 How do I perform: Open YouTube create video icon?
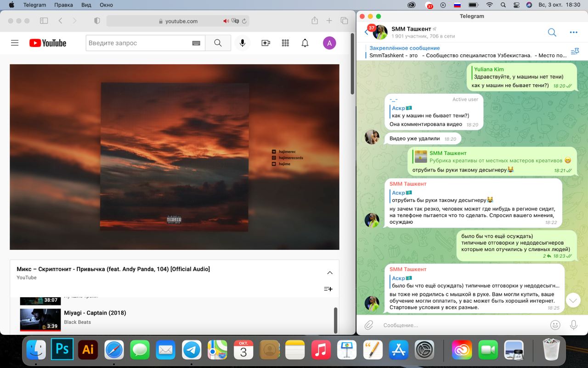266,43
